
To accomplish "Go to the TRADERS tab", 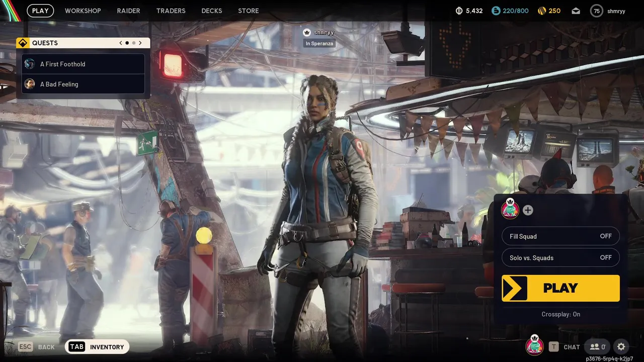I will point(171,11).
